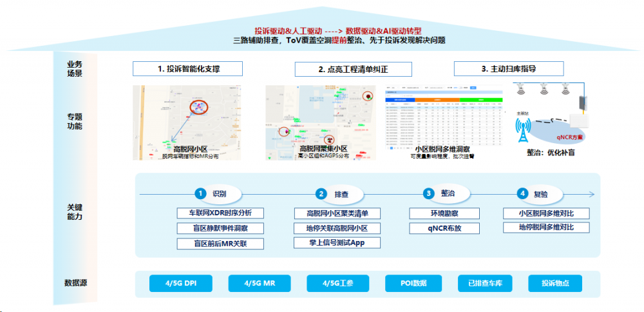The image size is (644, 312).
Task: Click the numbered circle 1 beside 识别
Action: coord(201,193)
